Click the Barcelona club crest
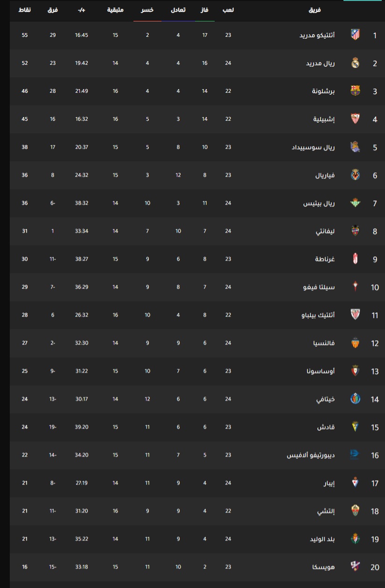Viewport: 385px width, 588px height. [355, 91]
